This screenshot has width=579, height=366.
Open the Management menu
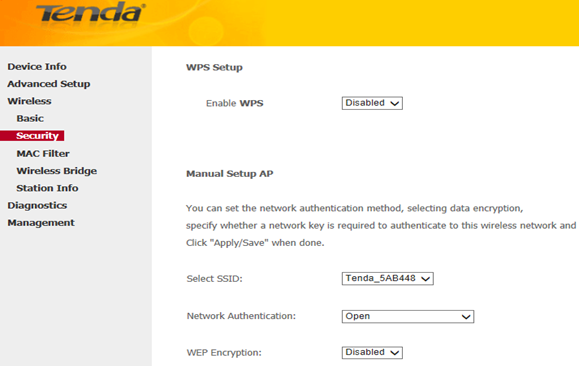click(41, 223)
